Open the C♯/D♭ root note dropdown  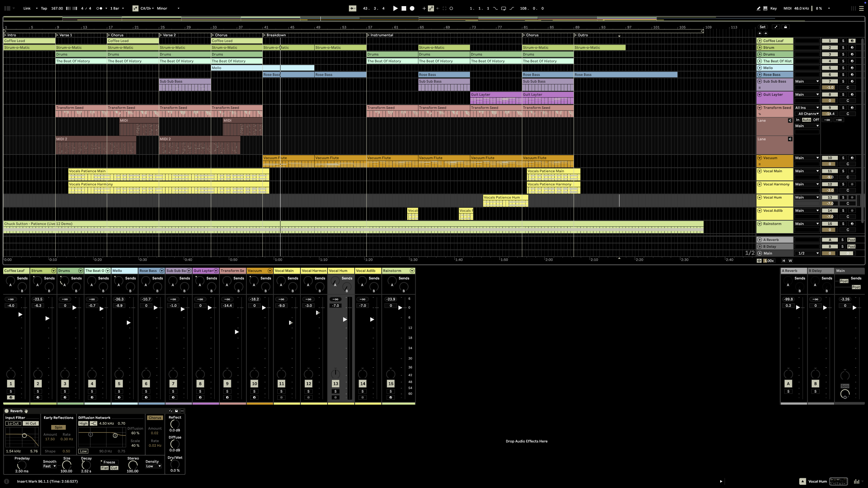147,8
